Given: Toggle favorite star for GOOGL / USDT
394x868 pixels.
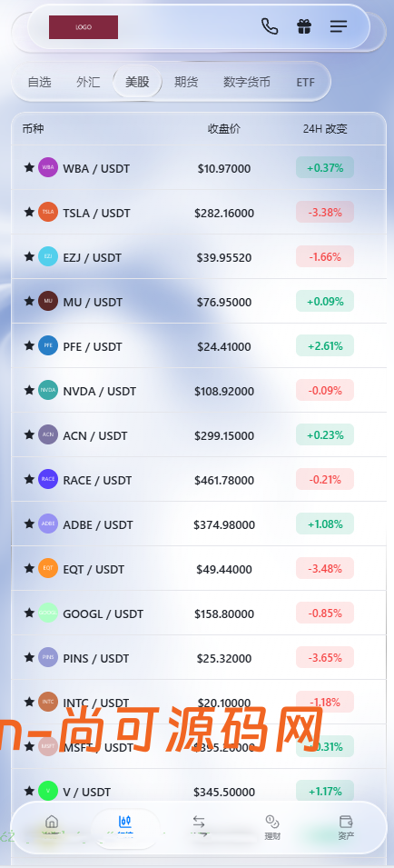Looking at the screenshot, I should coord(29,613).
